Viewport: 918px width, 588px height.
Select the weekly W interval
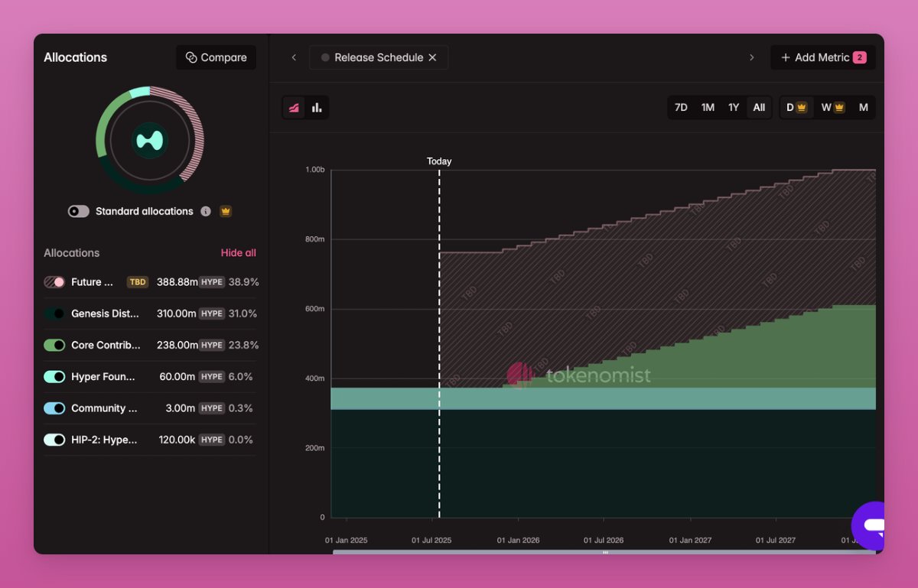point(832,108)
